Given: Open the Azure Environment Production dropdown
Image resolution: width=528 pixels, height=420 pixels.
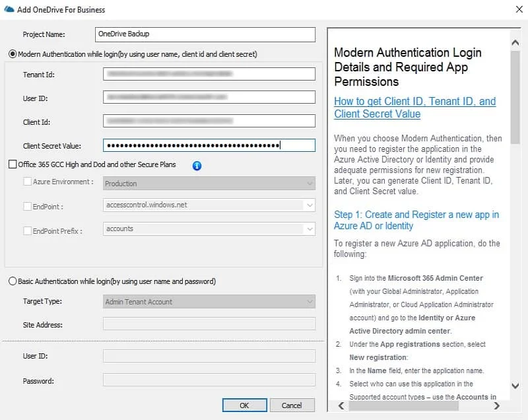Looking at the screenshot, I should point(209,183).
